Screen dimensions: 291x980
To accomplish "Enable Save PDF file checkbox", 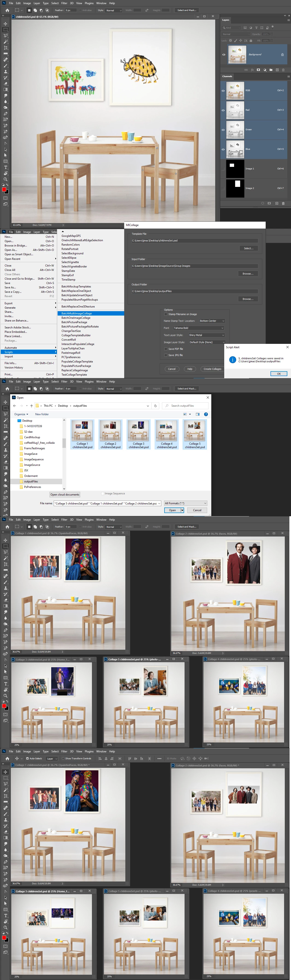I will tap(166, 349).
